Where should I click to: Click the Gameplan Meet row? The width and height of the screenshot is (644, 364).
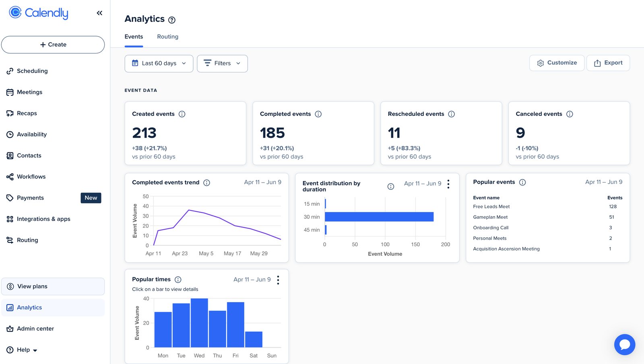(547, 217)
